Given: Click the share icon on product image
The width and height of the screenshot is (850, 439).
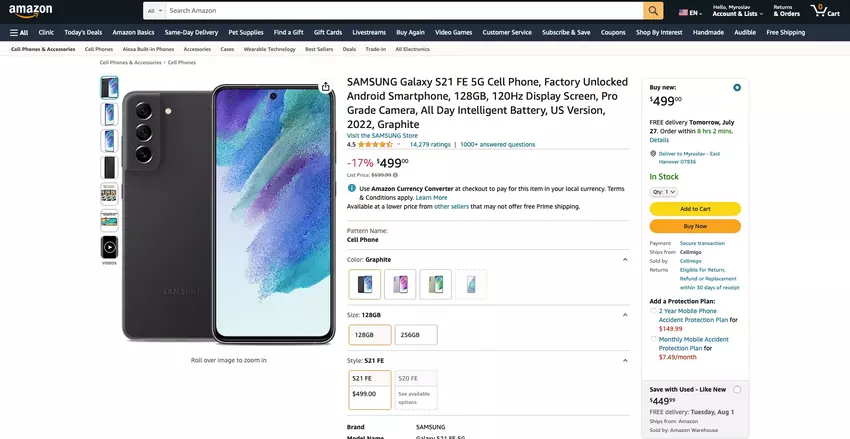Looking at the screenshot, I should [x=326, y=87].
